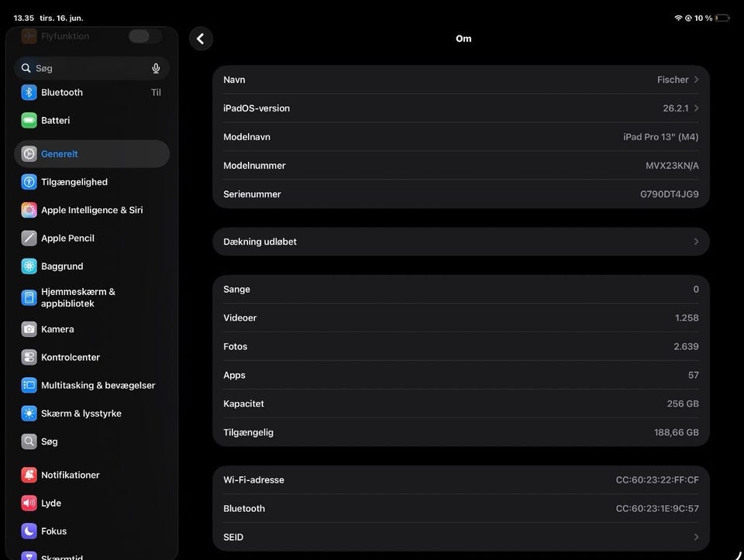Image resolution: width=744 pixels, height=560 pixels.
Task: Click the microphone dictation icon in search
Action: click(x=156, y=68)
